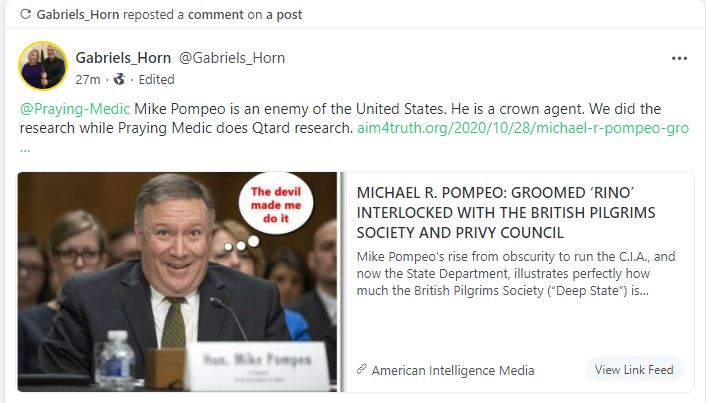Click the word 'post' in repost header

[x=289, y=15]
